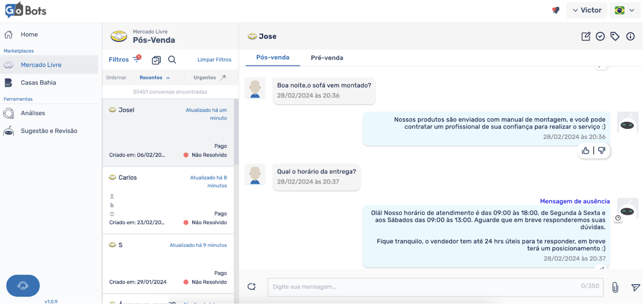The image size is (644, 304).
Task: Select Mercado Livre marketplace in sidebar
Action: (49, 65)
